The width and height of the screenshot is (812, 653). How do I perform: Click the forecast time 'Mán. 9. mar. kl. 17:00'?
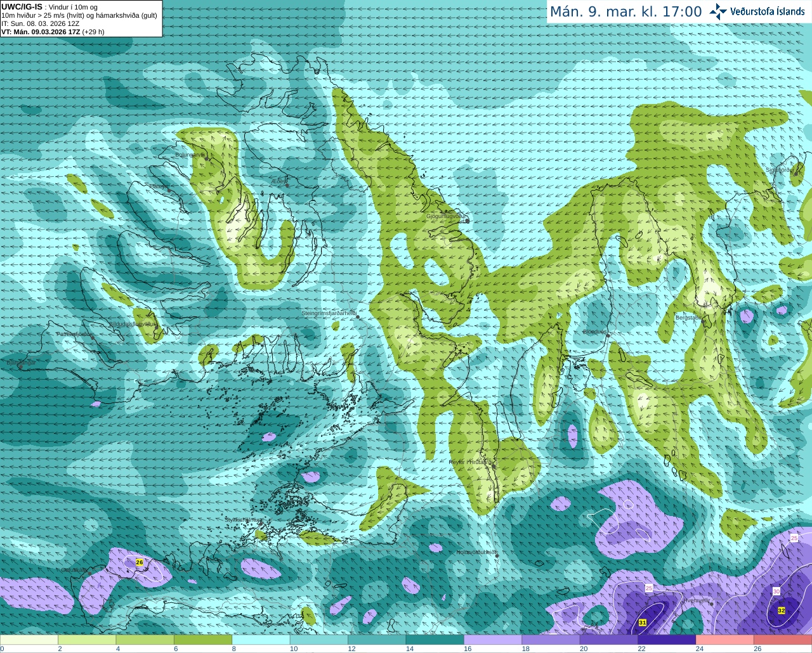click(x=625, y=11)
